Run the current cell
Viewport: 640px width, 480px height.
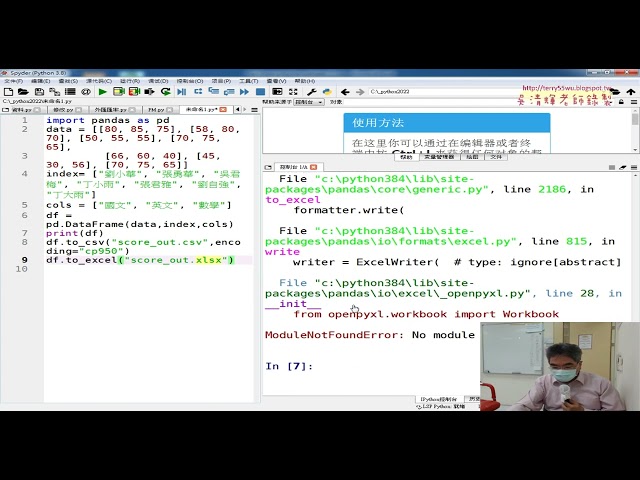tap(119, 92)
